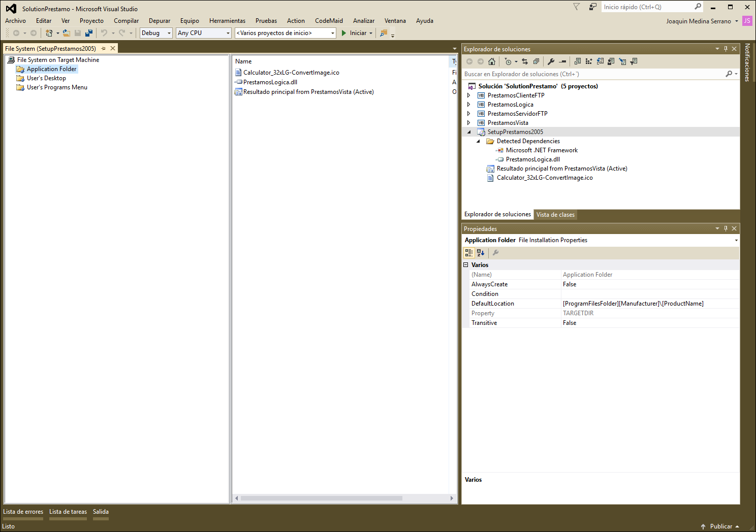The height and width of the screenshot is (532, 756).
Task: Open the Proyecto menu
Action: (x=91, y=21)
